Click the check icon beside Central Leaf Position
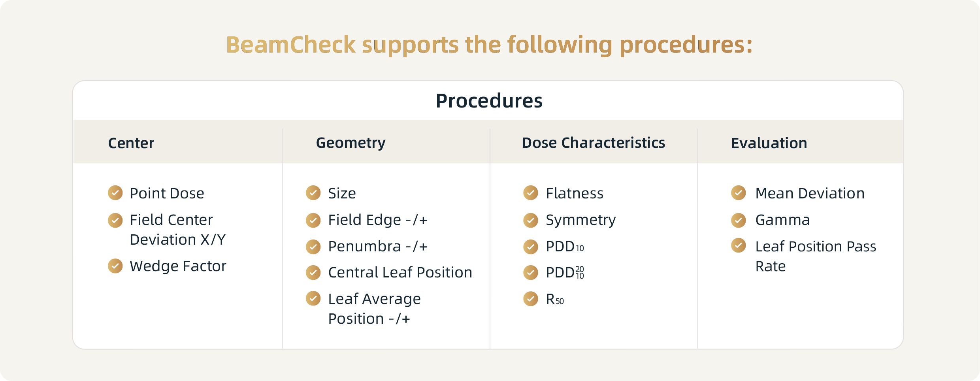This screenshot has height=381, width=980. [x=313, y=272]
